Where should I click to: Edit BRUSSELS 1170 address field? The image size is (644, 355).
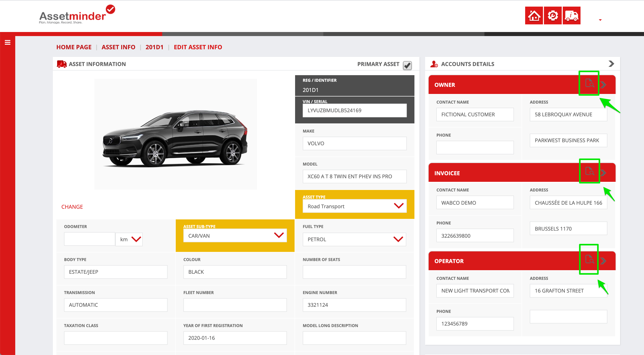(568, 228)
